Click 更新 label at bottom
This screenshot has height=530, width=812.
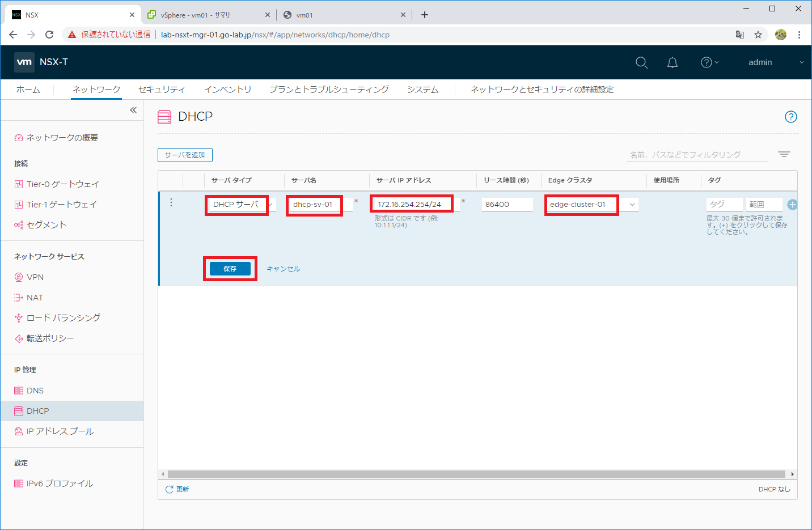[x=183, y=489]
